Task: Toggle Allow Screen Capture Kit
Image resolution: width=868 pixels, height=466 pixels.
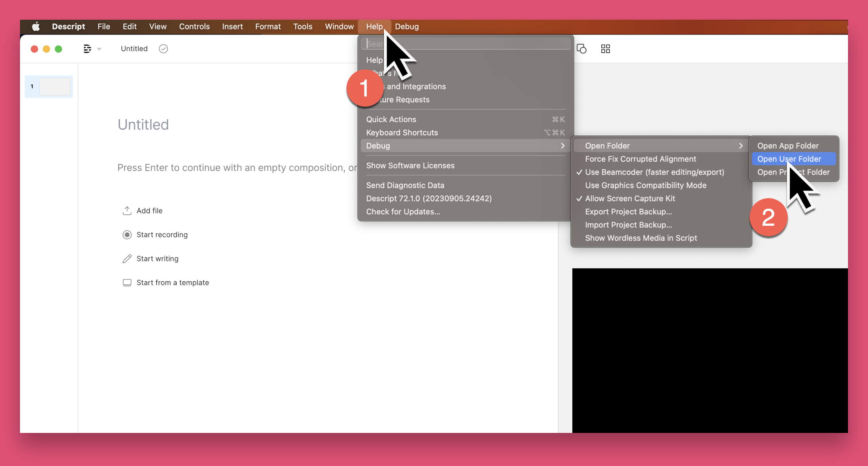Action: point(661,199)
